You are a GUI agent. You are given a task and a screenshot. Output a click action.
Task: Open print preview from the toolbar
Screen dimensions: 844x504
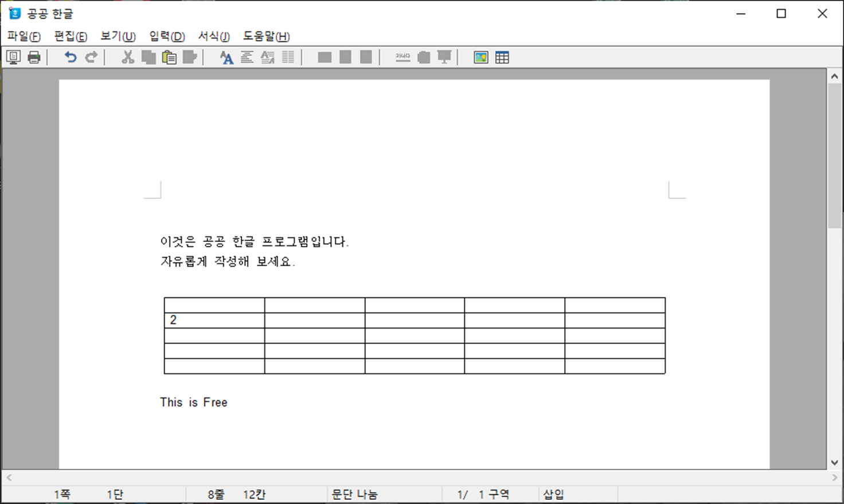(13, 57)
